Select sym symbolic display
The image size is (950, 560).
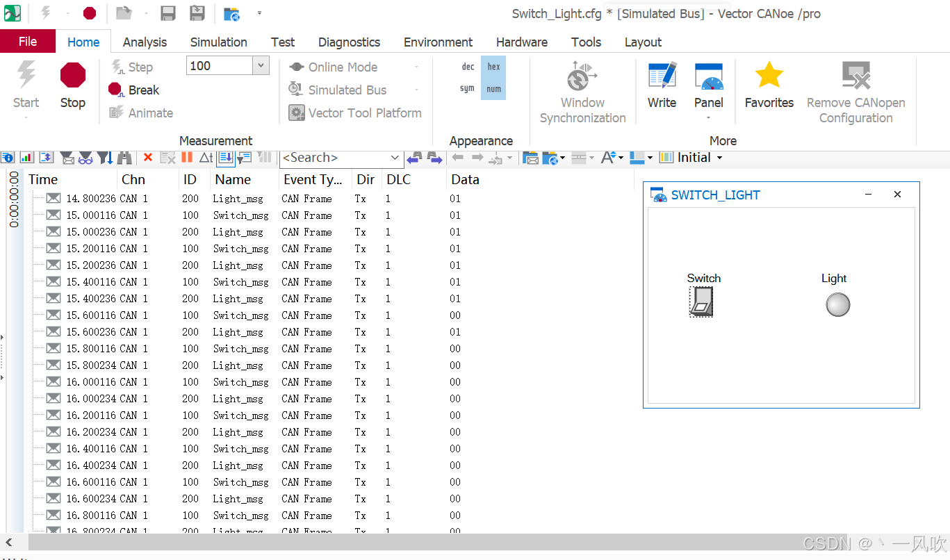coord(467,89)
